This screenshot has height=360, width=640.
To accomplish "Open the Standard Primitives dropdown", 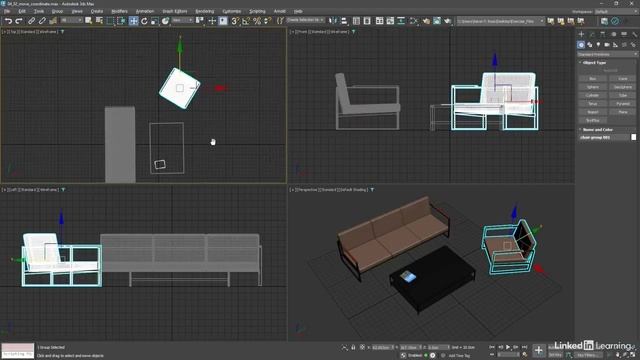I will 607,54.
